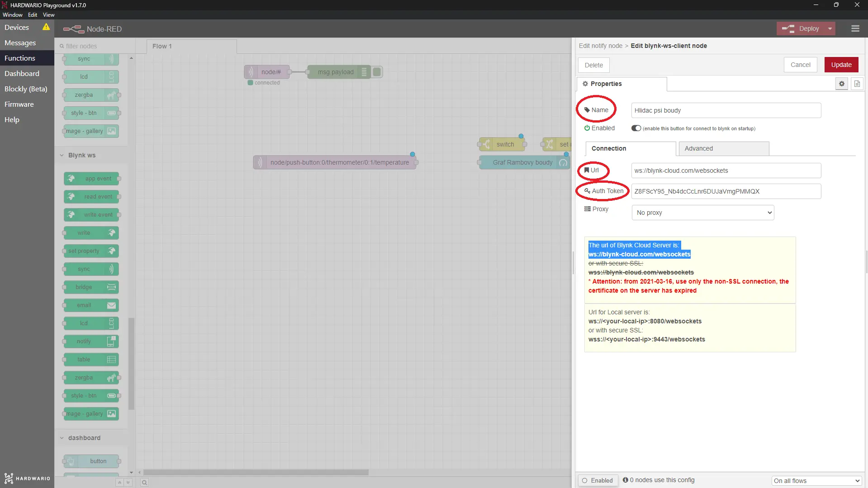Select the app event node in palette
Screen dimensions: 868x488
click(x=91, y=179)
